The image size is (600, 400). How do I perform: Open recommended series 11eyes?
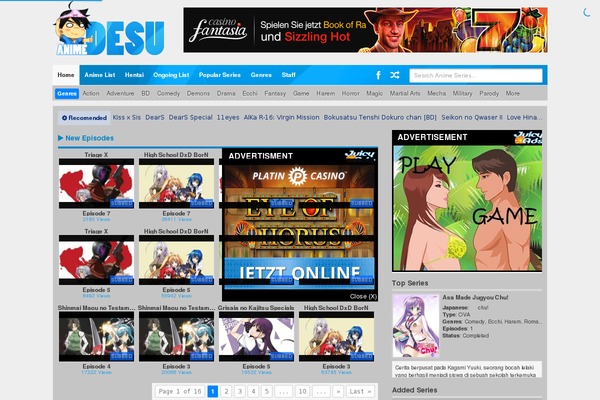(x=228, y=118)
